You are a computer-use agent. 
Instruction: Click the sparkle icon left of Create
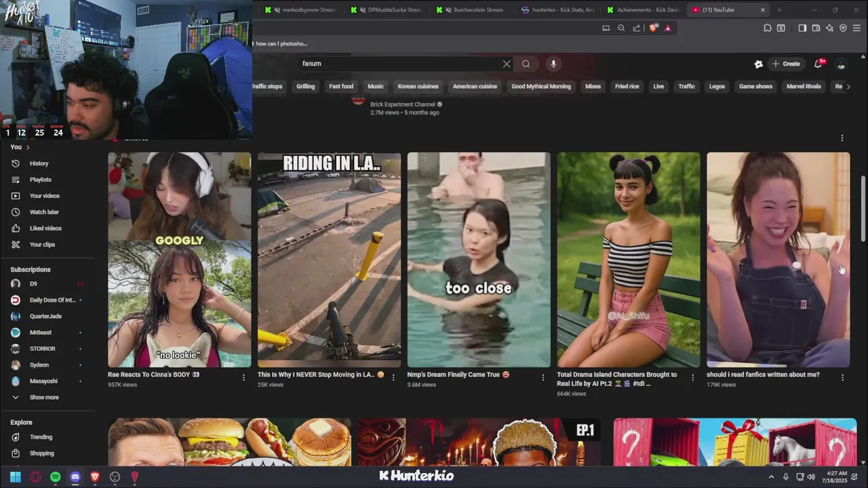point(758,64)
